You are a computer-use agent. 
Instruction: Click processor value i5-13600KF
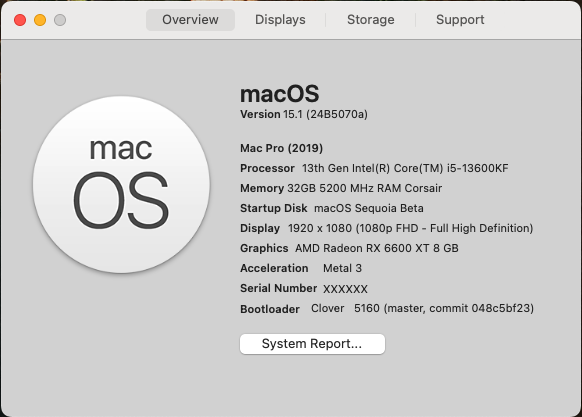tap(405, 168)
